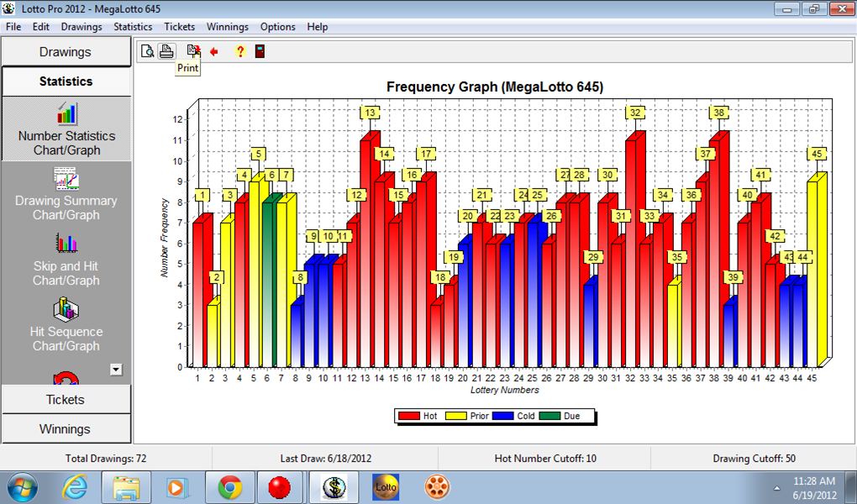This screenshot has height=504, width=857.
Task: Open the Drawings menu
Action: (81, 27)
